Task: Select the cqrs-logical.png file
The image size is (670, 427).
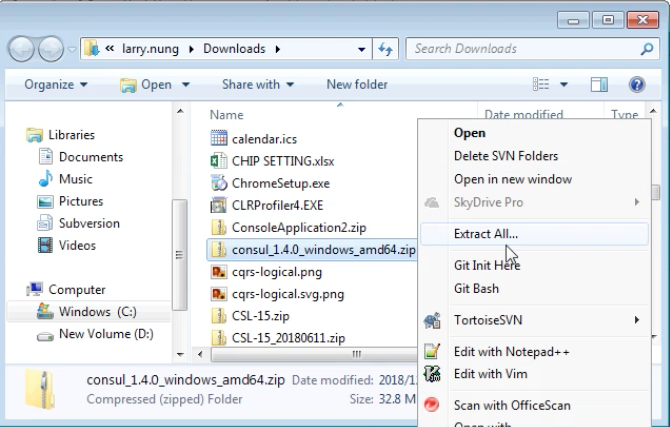Action: [x=267, y=272]
